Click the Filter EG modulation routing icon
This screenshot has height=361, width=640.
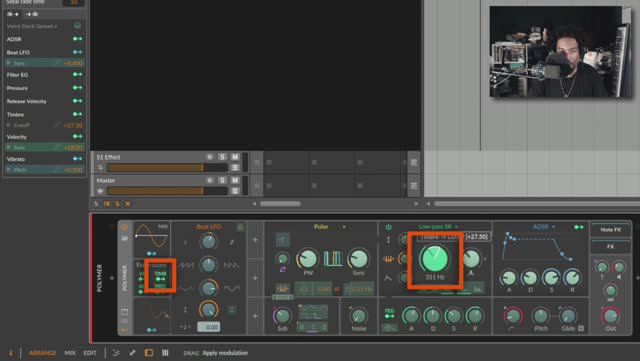point(77,75)
